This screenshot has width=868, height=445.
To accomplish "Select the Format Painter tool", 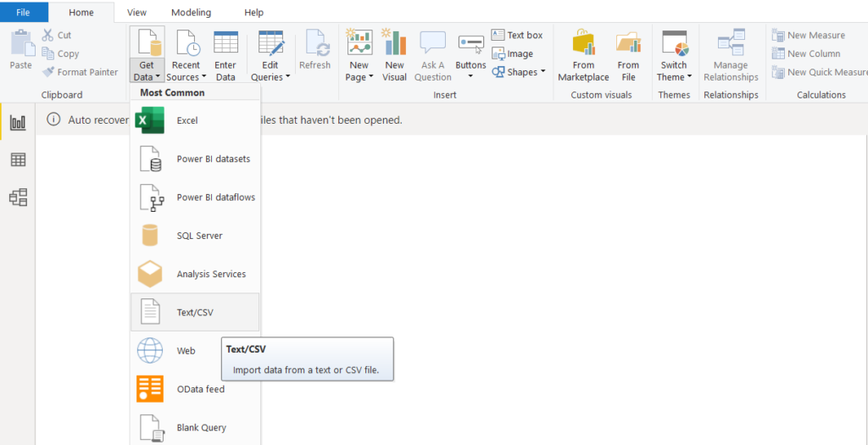I will click(81, 72).
